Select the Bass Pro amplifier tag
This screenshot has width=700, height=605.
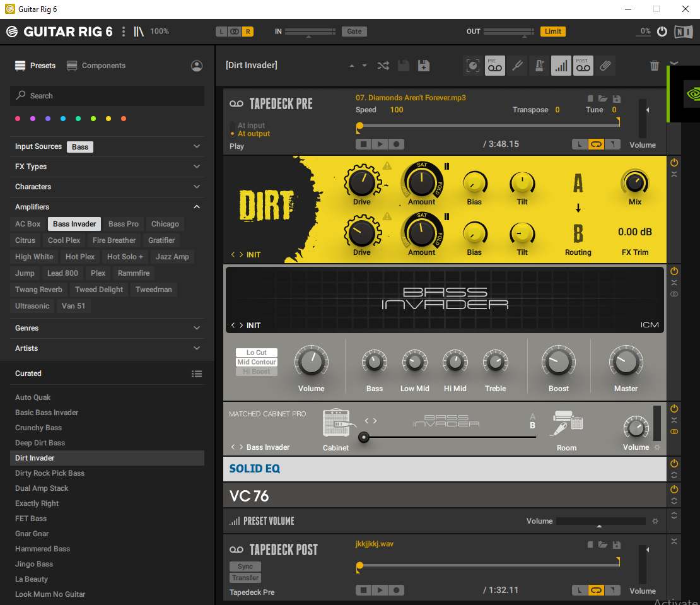123,224
